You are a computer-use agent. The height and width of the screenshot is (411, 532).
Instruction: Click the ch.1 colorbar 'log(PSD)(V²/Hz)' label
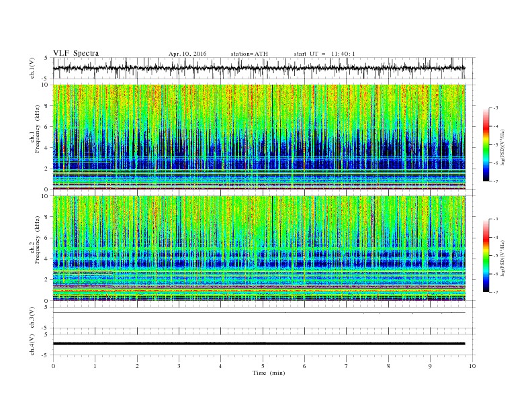point(502,146)
